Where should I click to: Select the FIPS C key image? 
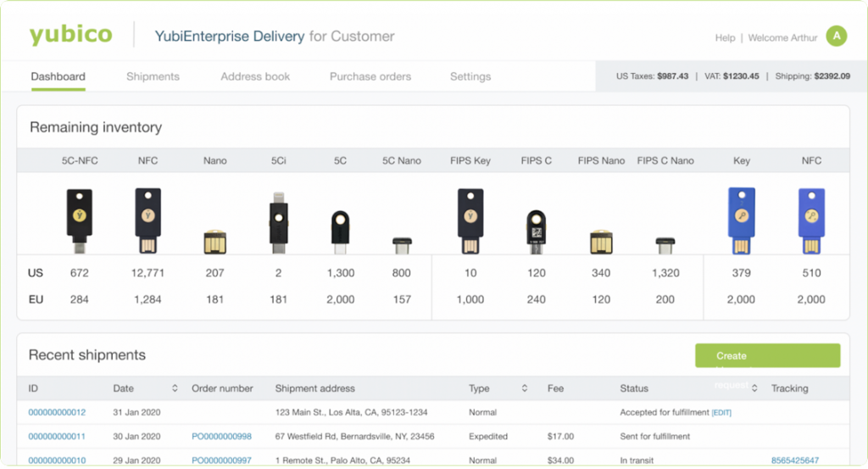[536, 232]
